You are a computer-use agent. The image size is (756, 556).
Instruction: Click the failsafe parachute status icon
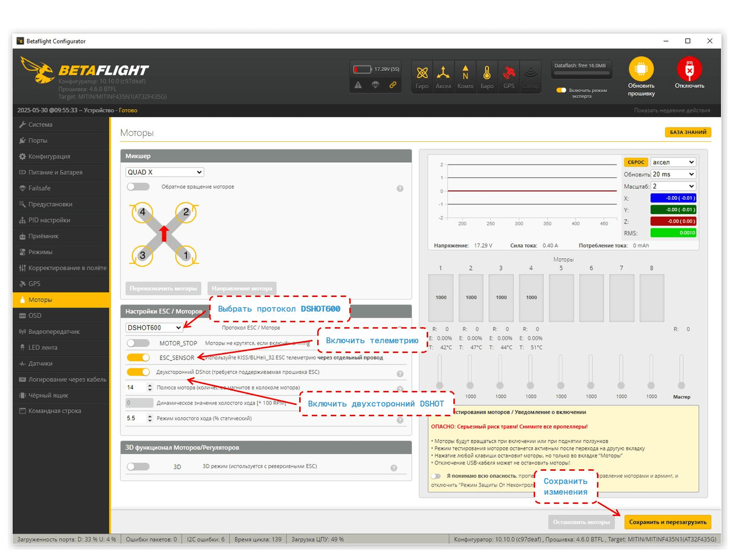(x=376, y=85)
